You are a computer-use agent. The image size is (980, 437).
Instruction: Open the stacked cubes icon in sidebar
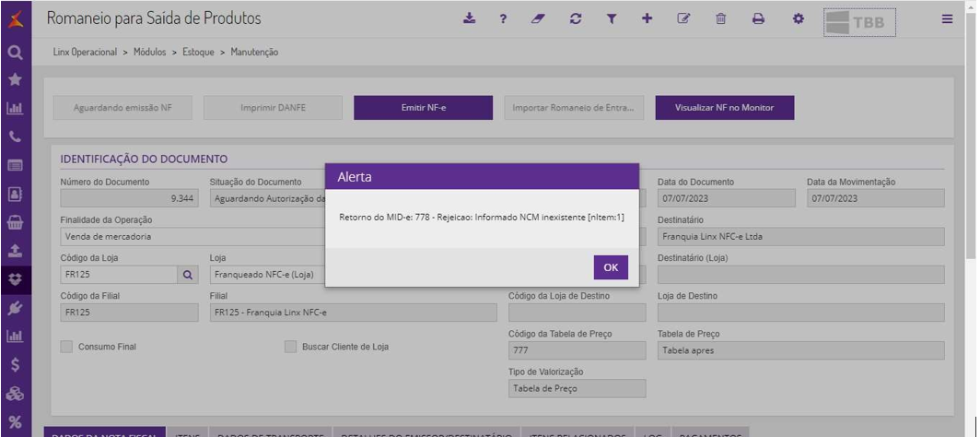pyautogui.click(x=15, y=394)
